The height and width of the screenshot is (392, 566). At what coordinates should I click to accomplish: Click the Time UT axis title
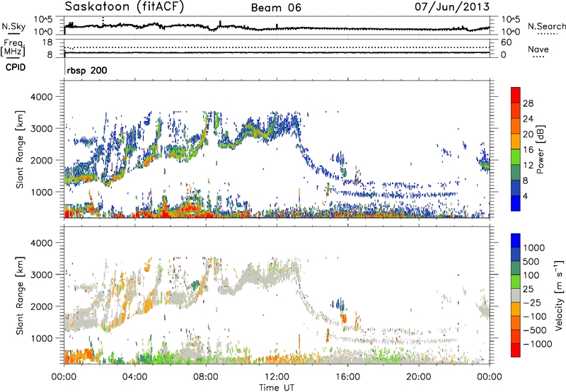tap(277, 388)
